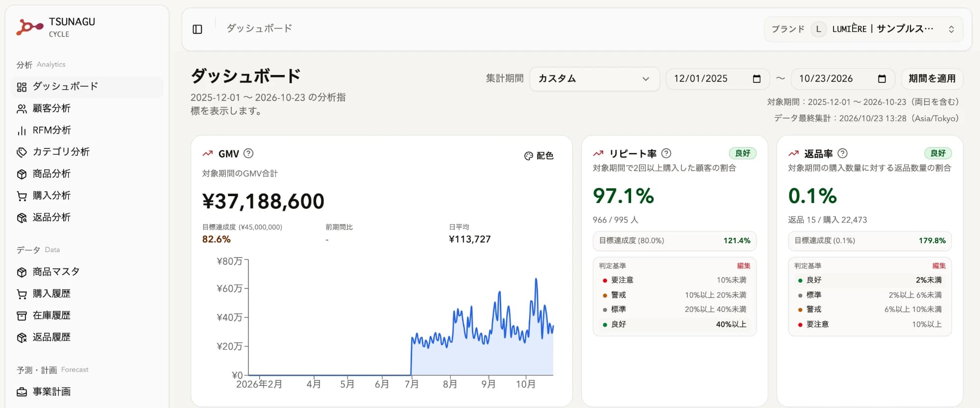Open RFM分析 from sidebar

pos(87,130)
